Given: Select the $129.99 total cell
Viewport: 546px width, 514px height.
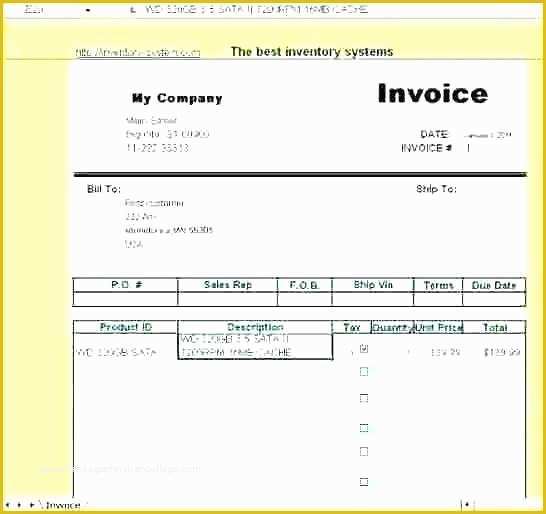Looking at the screenshot, I should pos(502,353).
